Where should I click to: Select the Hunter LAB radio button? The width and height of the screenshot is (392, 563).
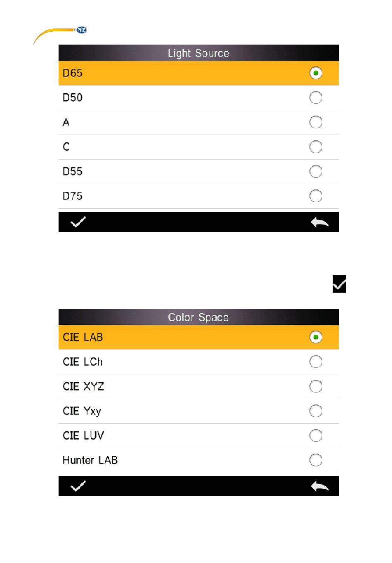(316, 460)
